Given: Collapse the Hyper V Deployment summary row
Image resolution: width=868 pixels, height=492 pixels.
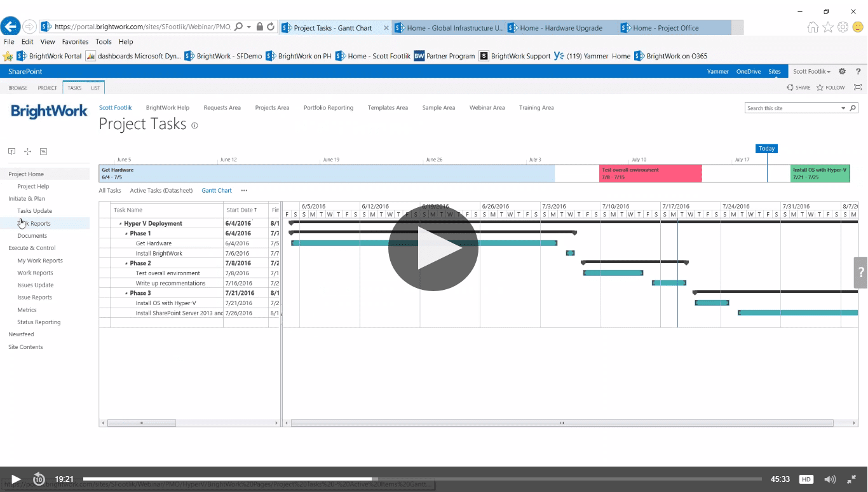Looking at the screenshot, I should pos(120,224).
